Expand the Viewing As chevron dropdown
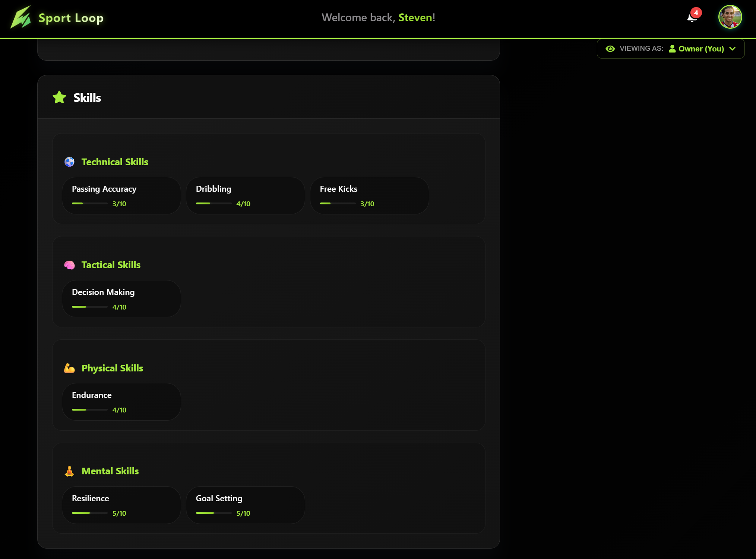The height and width of the screenshot is (559, 756). pyautogui.click(x=733, y=49)
